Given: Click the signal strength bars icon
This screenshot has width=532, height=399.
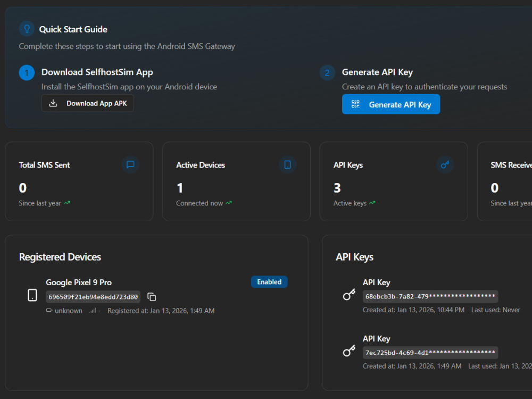Looking at the screenshot, I should 93,311.
